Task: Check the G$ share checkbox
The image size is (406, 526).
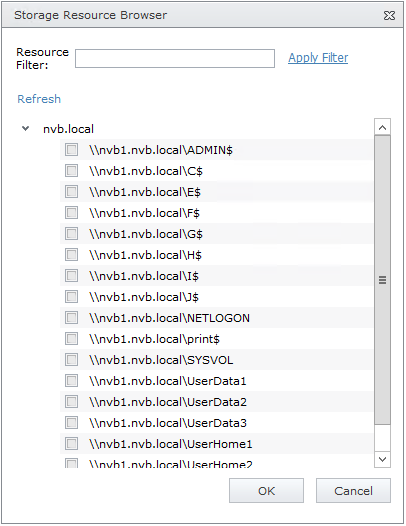Action: [71, 233]
